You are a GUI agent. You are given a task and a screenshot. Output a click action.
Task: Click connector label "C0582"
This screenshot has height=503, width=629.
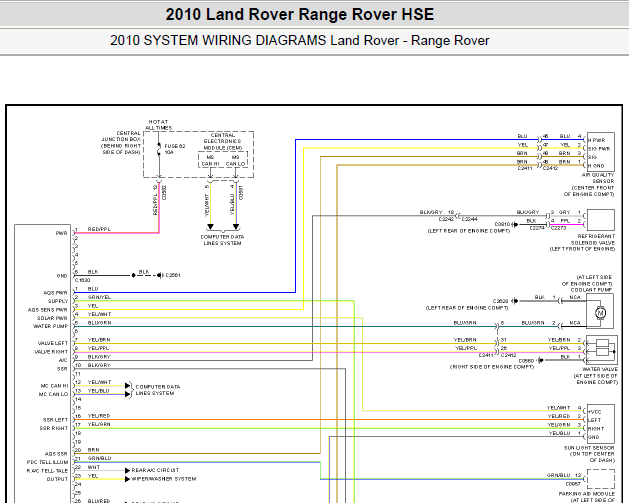[164, 193]
